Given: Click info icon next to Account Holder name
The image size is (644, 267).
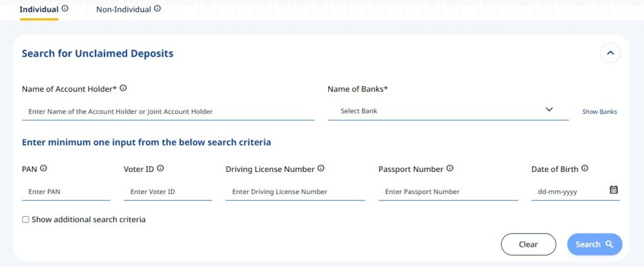Looking at the screenshot, I should [x=123, y=89].
